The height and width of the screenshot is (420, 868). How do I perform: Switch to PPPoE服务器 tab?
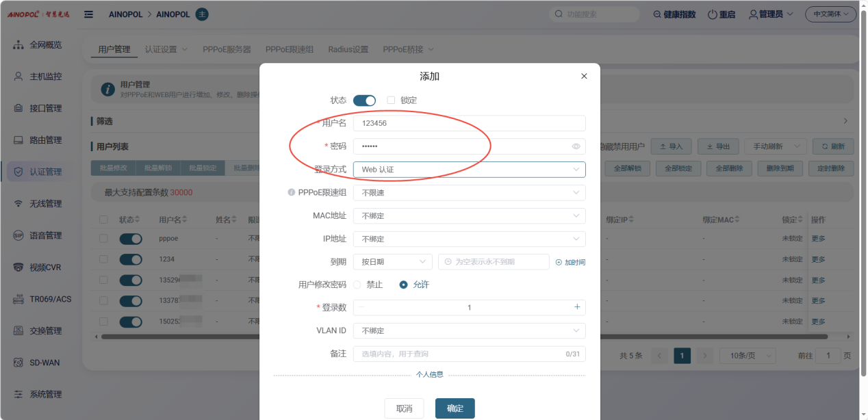pos(227,50)
